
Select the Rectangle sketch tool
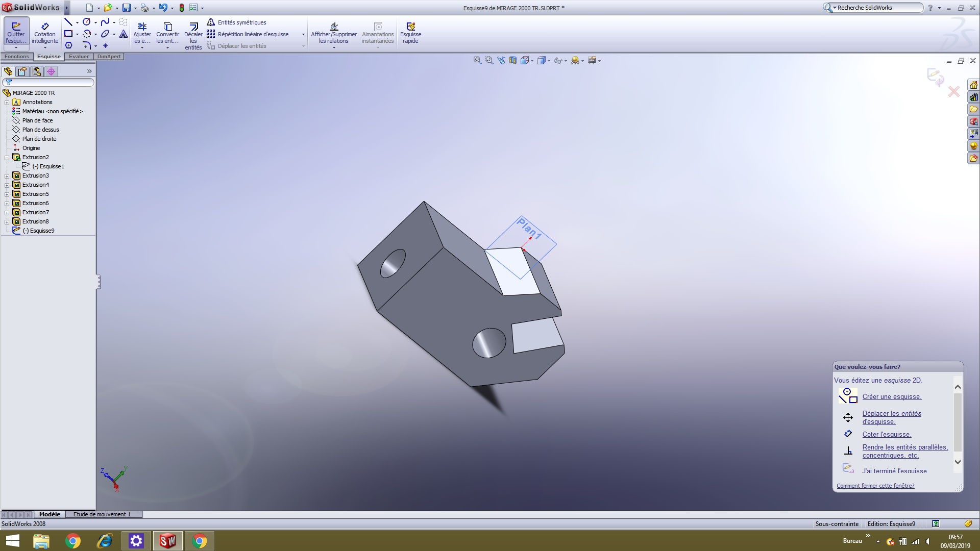point(68,34)
